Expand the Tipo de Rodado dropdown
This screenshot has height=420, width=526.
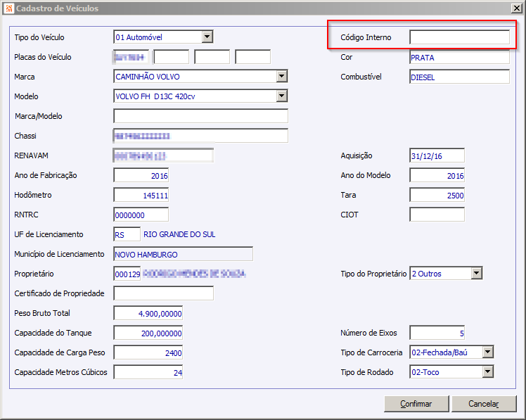coord(488,372)
